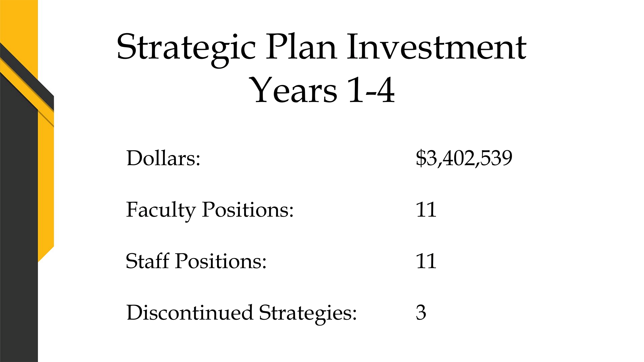Viewport: 644px width, 362px height.
Task: Select the word "Plan" in the heading
Action: [301, 47]
